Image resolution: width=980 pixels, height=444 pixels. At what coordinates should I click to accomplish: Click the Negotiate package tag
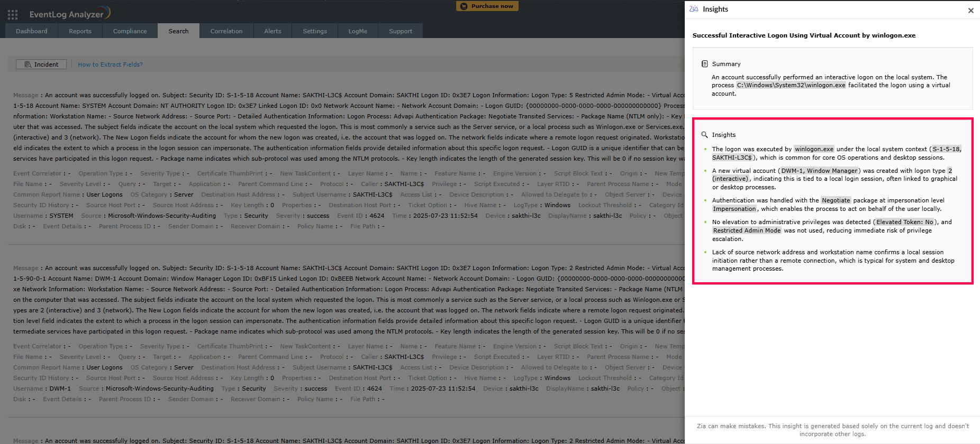836,200
